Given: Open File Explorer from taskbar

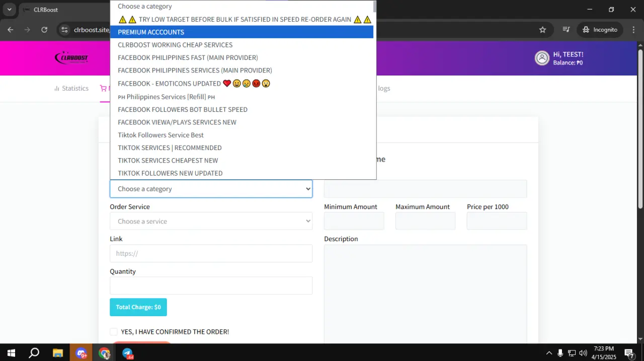Looking at the screenshot, I should pyautogui.click(x=57, y=353).
